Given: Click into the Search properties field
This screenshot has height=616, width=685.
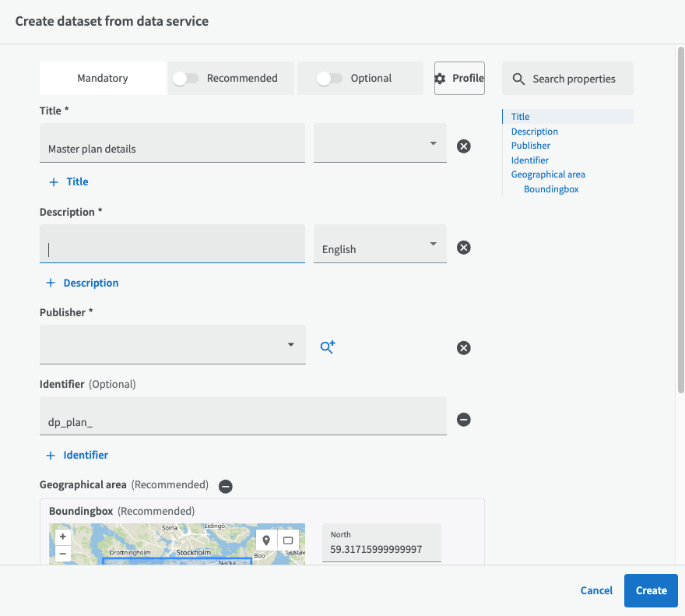Looking at the screenshot, I should (573, 79).
